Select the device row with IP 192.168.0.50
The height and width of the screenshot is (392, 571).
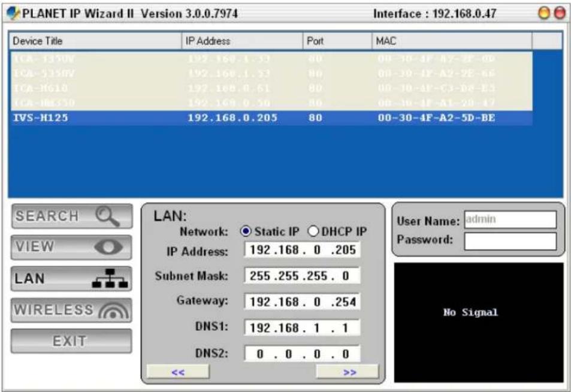[271, 103]
